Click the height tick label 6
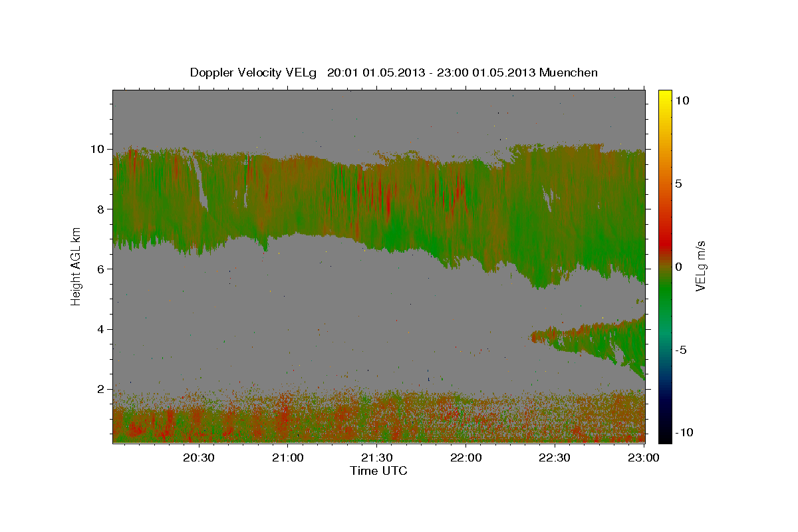 point(102,269)
